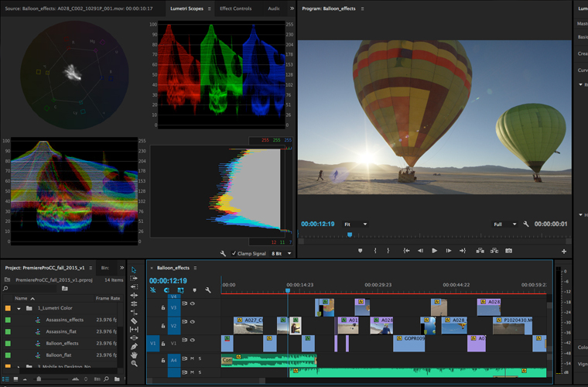This screenshot has width=588, height=387.
Task: Select the Rolling Edit tool
Action: [134, 303]
